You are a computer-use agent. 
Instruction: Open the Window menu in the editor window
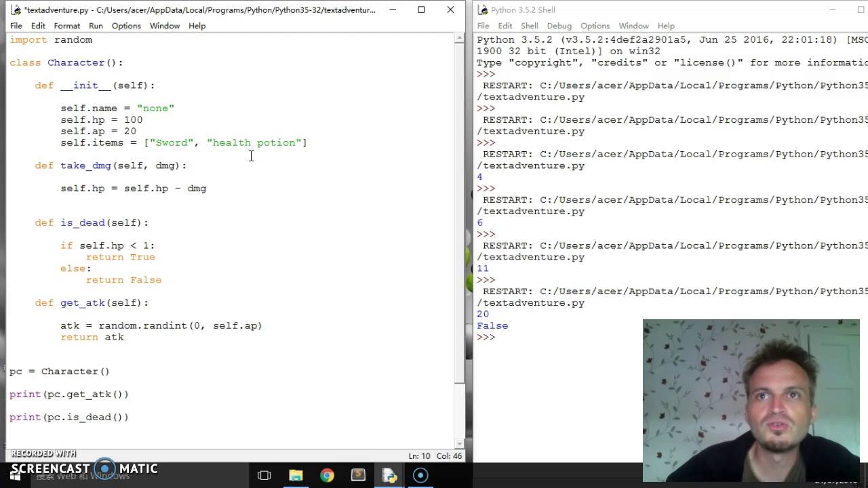coord(165,26)
